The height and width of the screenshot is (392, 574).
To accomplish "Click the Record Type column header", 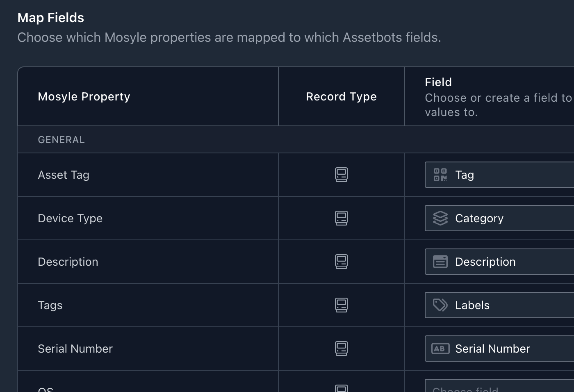I will click(341, 96).
